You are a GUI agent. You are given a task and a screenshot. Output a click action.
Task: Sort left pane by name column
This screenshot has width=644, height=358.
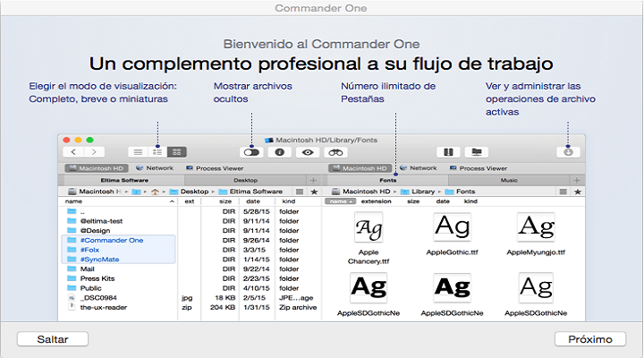point(119,201)
